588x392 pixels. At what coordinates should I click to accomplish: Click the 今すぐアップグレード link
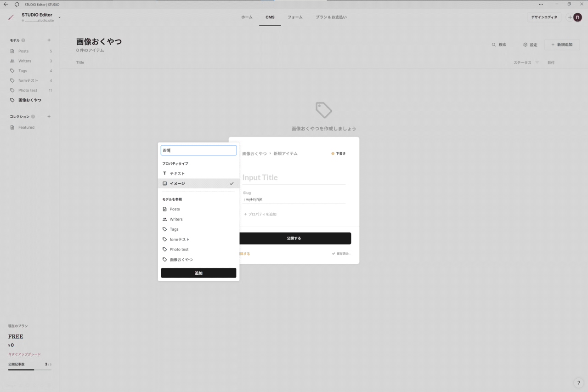coord(24,354)
